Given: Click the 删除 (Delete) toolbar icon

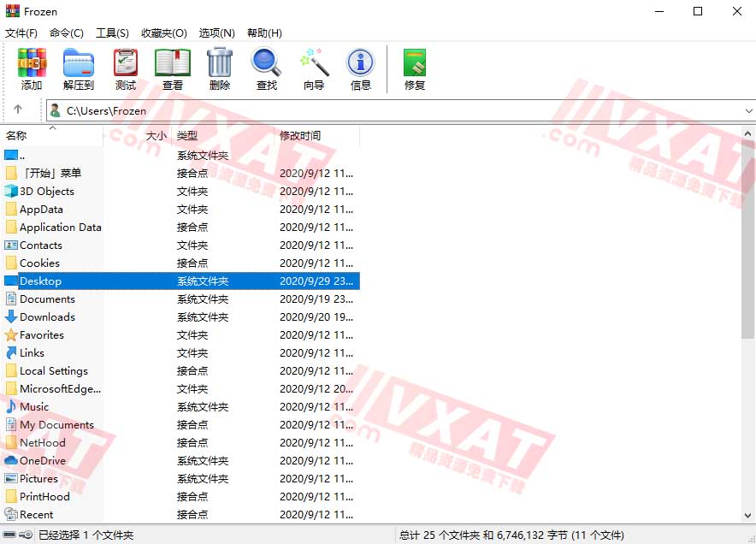Looking at the screenshot, I should (219, 68).
